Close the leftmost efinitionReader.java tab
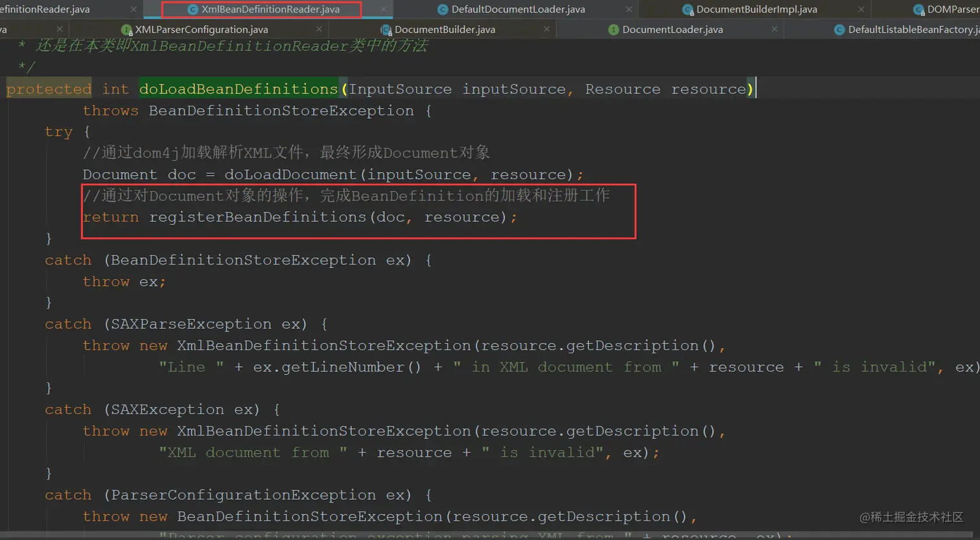Viewport: 980px width, 540px height. click(134, 10)
